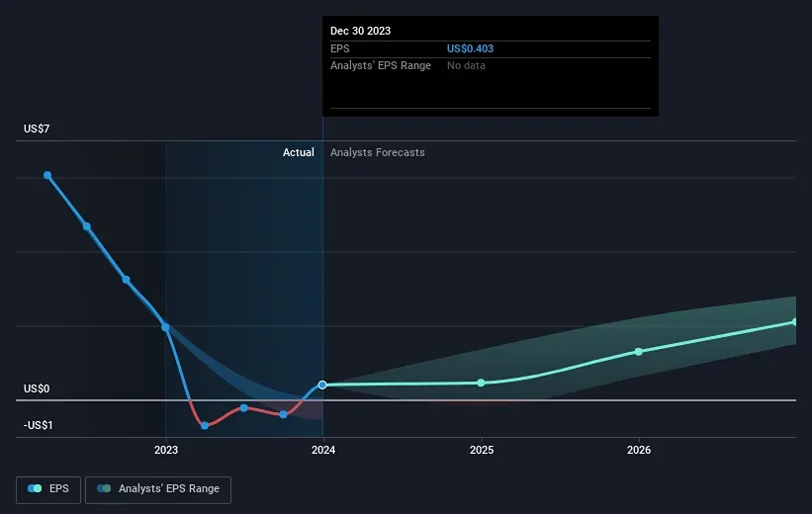
Task: Click the second EPS data point from left
Action: point(87,226)
